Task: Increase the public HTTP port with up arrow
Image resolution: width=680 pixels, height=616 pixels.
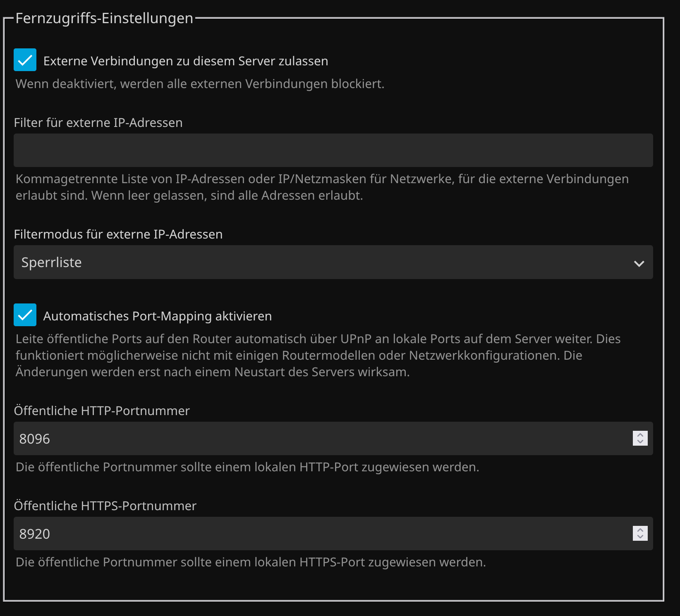Action: (640, 435)
